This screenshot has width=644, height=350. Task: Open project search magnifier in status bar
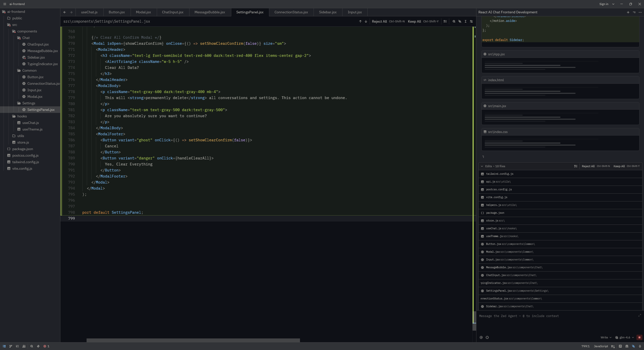[x=32, y=346]
